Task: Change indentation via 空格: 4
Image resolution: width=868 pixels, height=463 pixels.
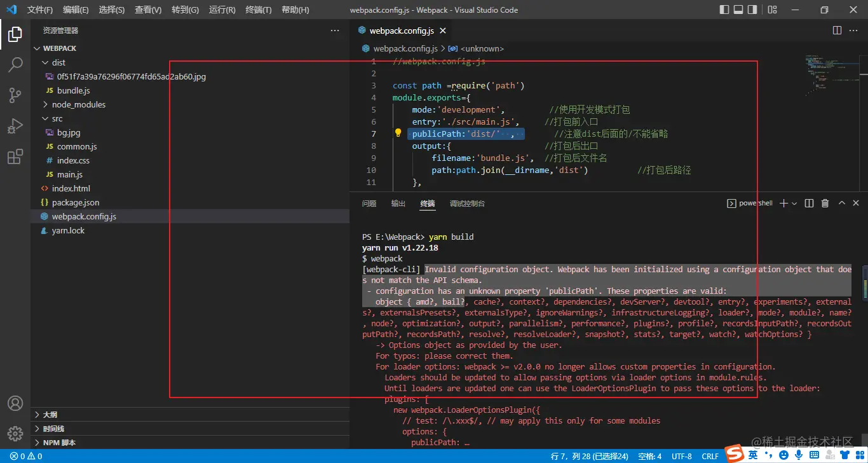Action: pyautogui.click(x=649, y=456)
